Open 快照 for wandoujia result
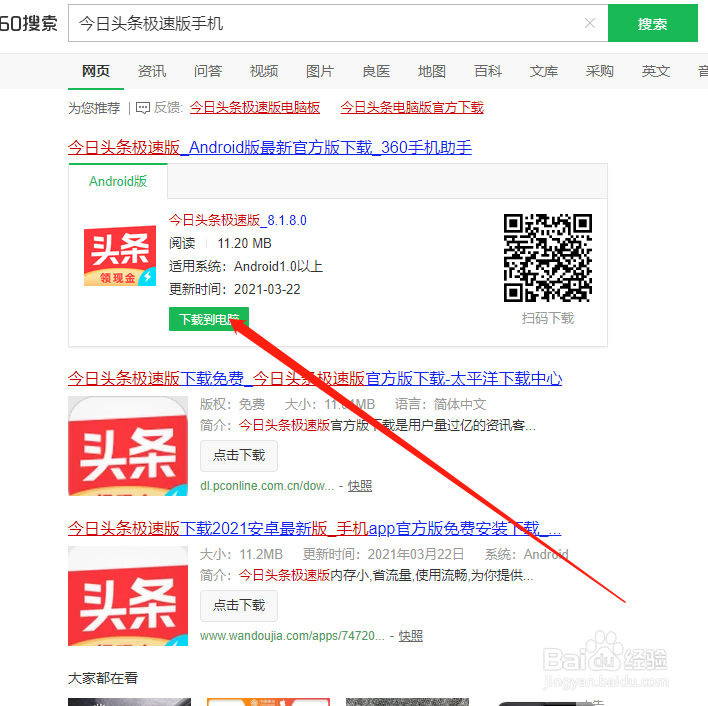 [410, 636]
